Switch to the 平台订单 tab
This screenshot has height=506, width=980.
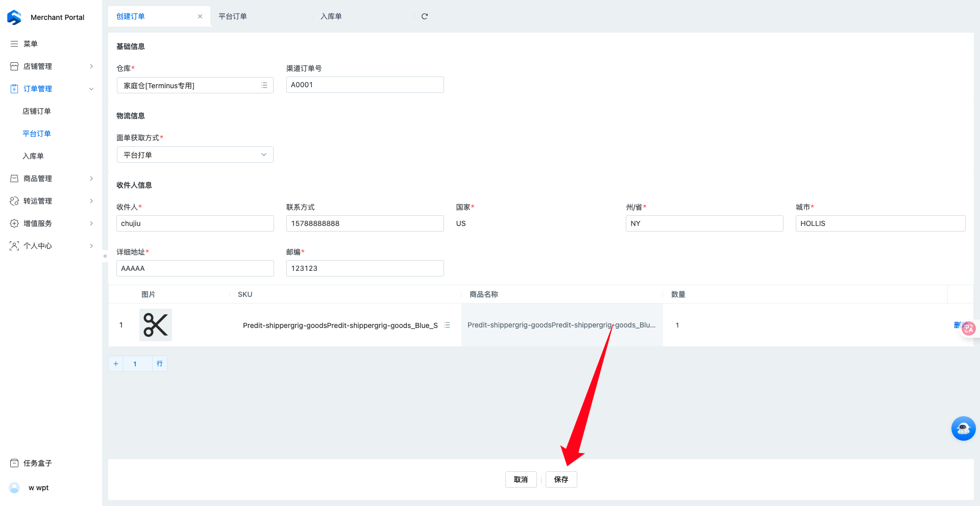click(233, 16)
